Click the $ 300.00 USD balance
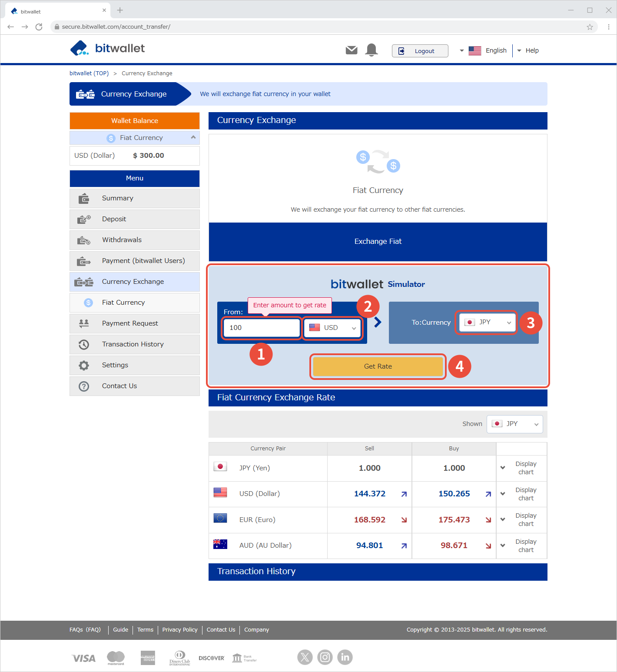Viewport: 617px width, 672px height. pos(149,156)
